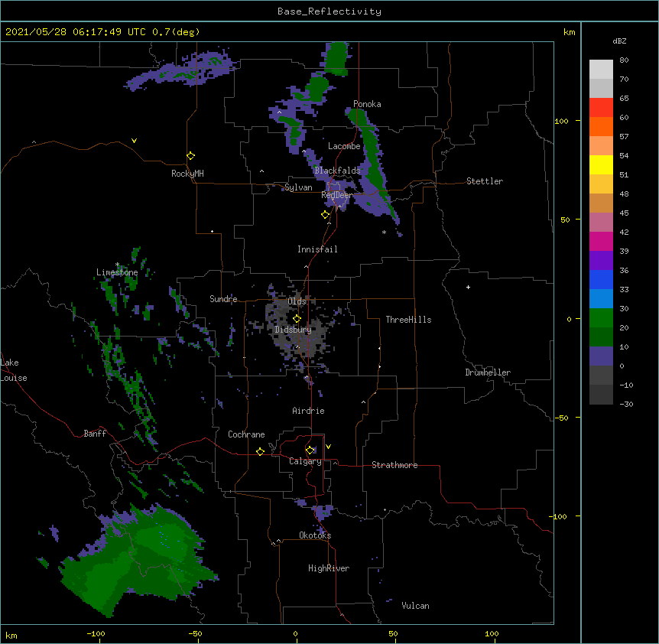This screenshot has width=659, height=644.
Task: Click the yellow V marker northeast of Calgary
Action: pos(328,447)
